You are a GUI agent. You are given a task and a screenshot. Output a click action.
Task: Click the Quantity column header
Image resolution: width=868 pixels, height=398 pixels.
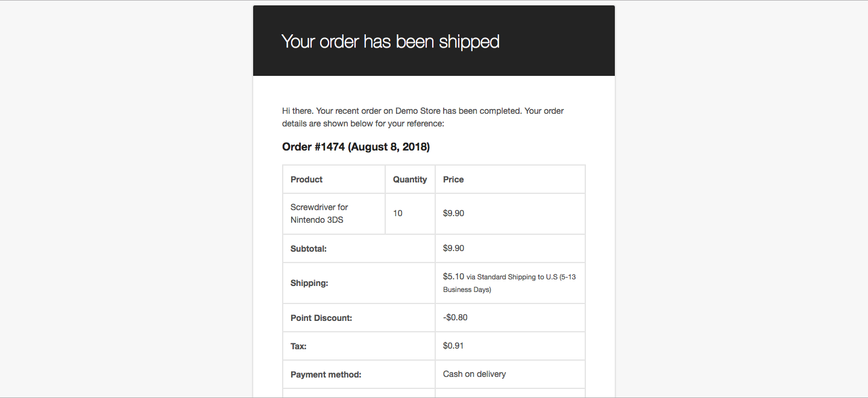click(410, 179)
